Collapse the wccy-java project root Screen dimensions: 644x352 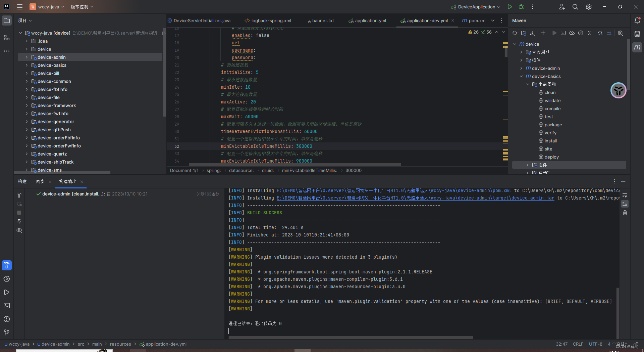(20, 33)
